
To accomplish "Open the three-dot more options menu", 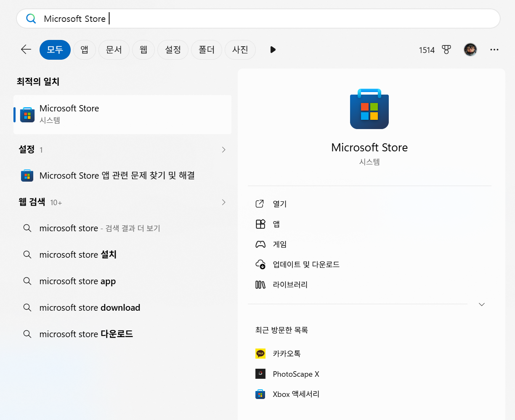I will [494, 50].
